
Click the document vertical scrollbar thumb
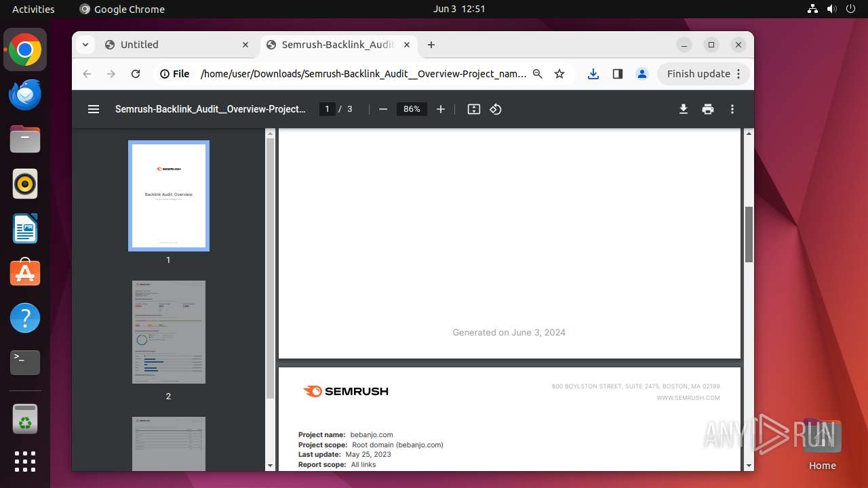pos(749,235)
